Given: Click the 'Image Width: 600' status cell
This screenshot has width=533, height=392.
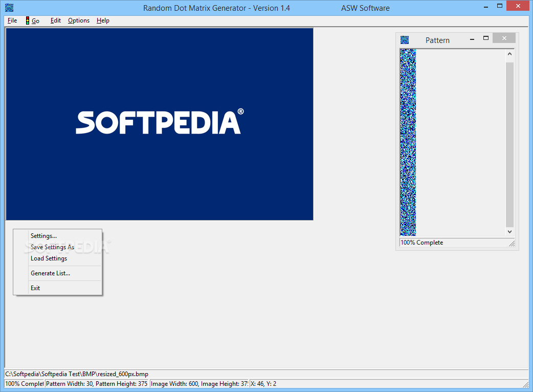Looking at the screenshot, I should click(199, 383).
